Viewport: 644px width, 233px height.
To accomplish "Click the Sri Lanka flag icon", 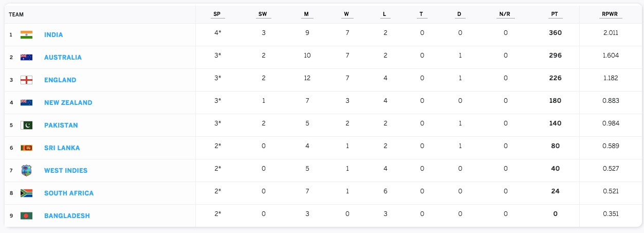I will (x=26, y=148).
